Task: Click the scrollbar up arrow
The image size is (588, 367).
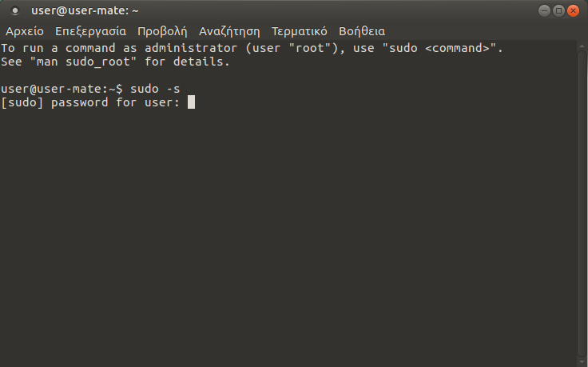Action: (x=582, y=45)
